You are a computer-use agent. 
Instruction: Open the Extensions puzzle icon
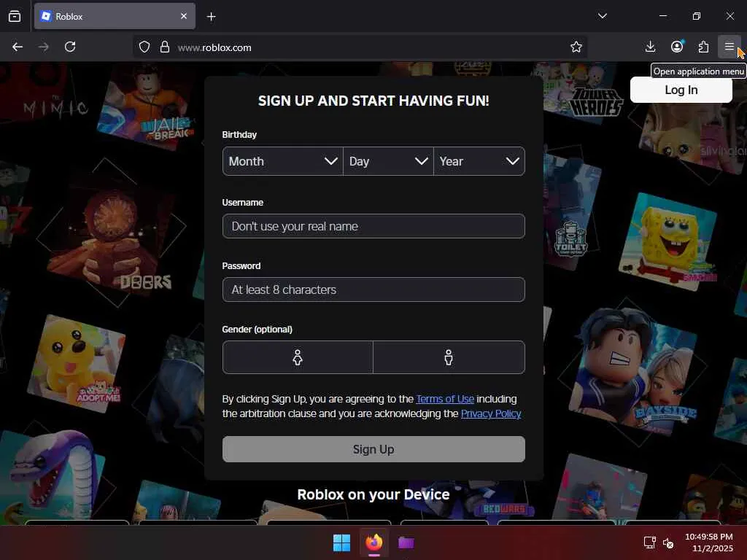click(x=703, y=47)
